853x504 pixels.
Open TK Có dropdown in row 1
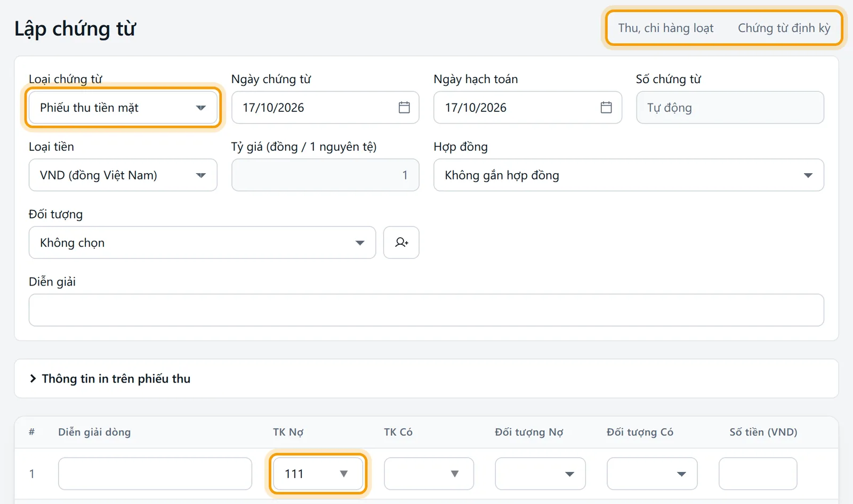tap(429, 474)
